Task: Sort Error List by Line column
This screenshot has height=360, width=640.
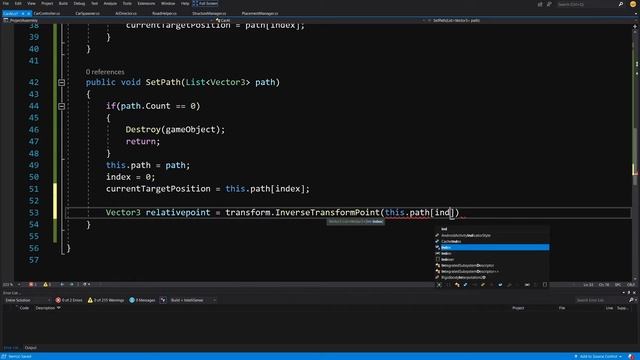Action: [609, 308]
